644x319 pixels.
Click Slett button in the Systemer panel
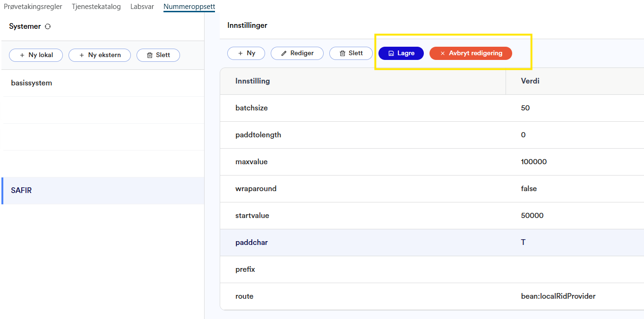click(x=158, y=55)
